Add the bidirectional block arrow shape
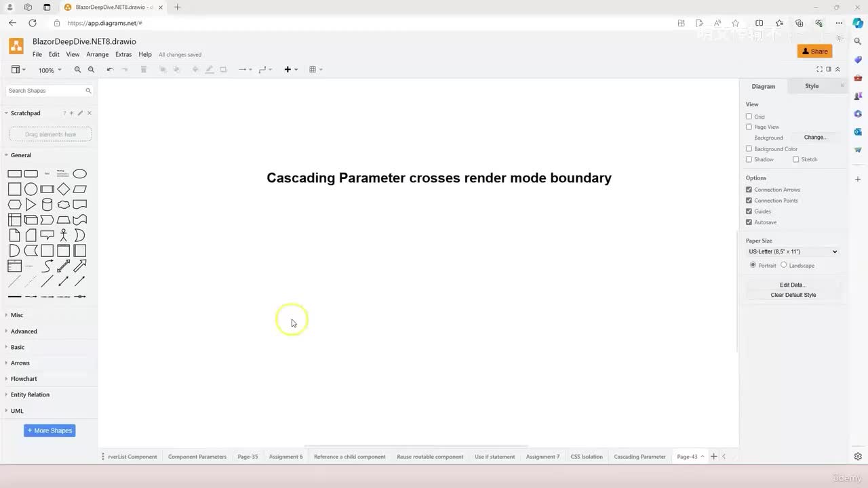 coord(63,266)
